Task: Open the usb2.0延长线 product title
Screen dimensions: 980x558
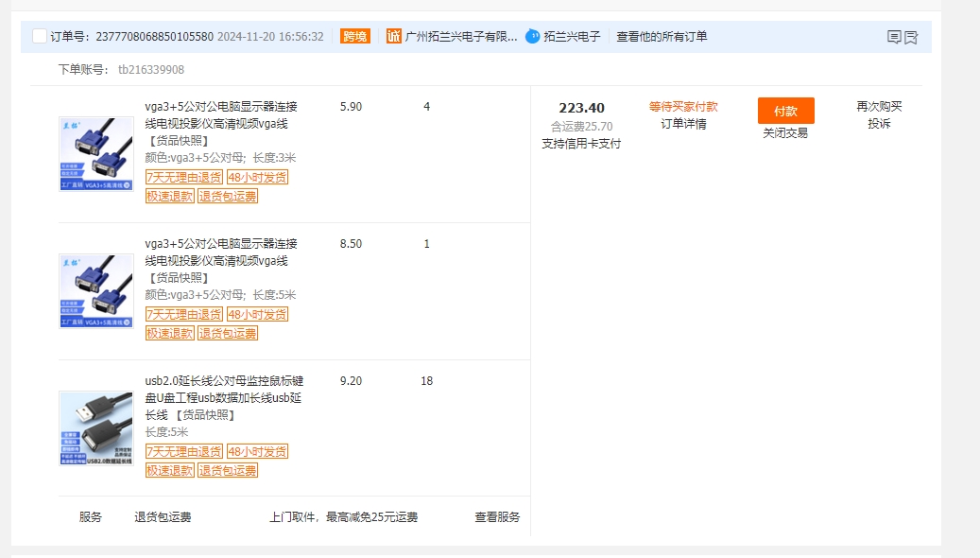Action: point(223,390)
